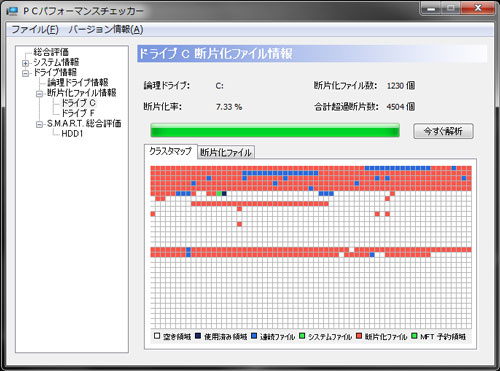The height and width of the screenshot is (371, 500).
Task: Click the ドライブ C 断片化ファイル情報 header
Action: coord(312,54)
